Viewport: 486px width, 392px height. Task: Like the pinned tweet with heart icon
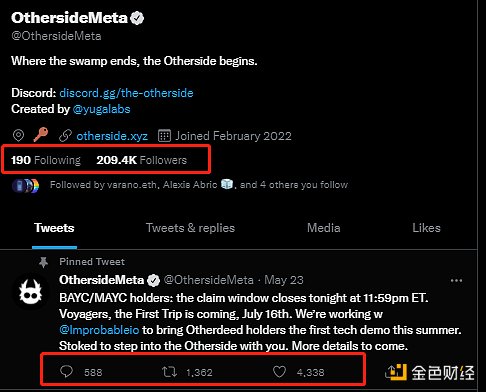(279, 372)
